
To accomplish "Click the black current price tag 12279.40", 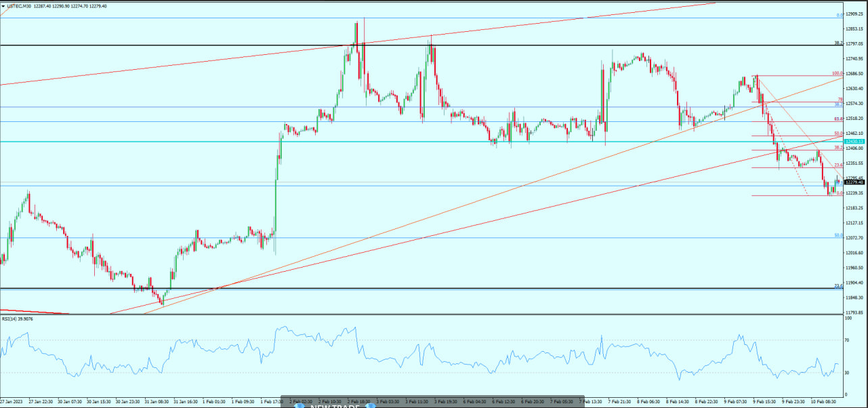I will click(854, 182).
